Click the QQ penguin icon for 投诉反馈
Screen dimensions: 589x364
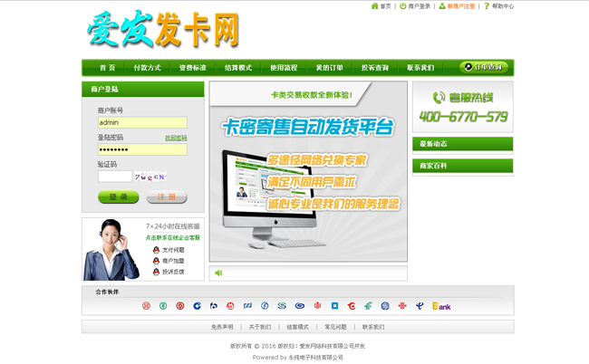pos(156,272)
